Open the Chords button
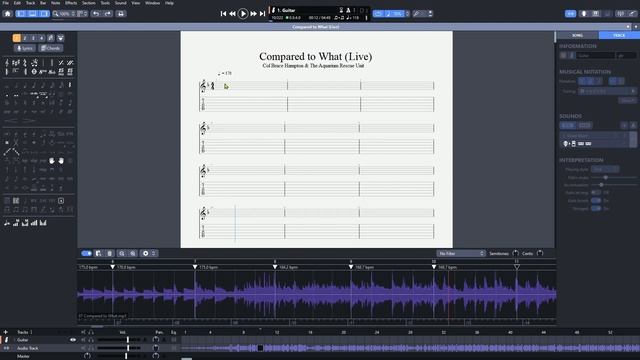Image resolution: width=640 pixels, height=360 pixels. click(50, 48)
